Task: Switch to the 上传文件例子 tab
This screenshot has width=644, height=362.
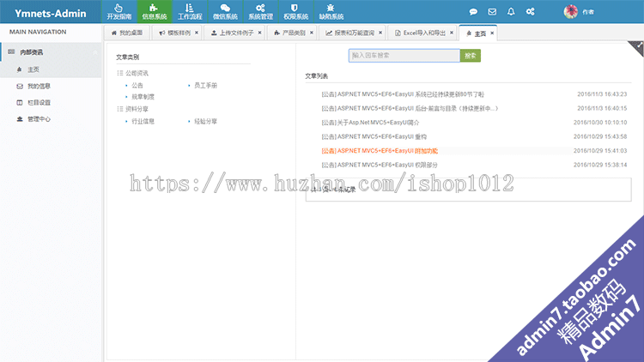Action: [x=233, y=33]
